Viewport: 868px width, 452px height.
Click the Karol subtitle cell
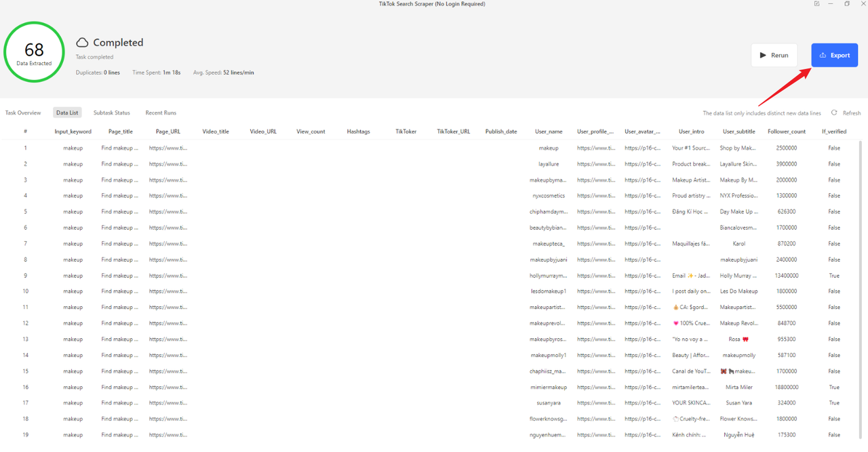coord(739,243)
